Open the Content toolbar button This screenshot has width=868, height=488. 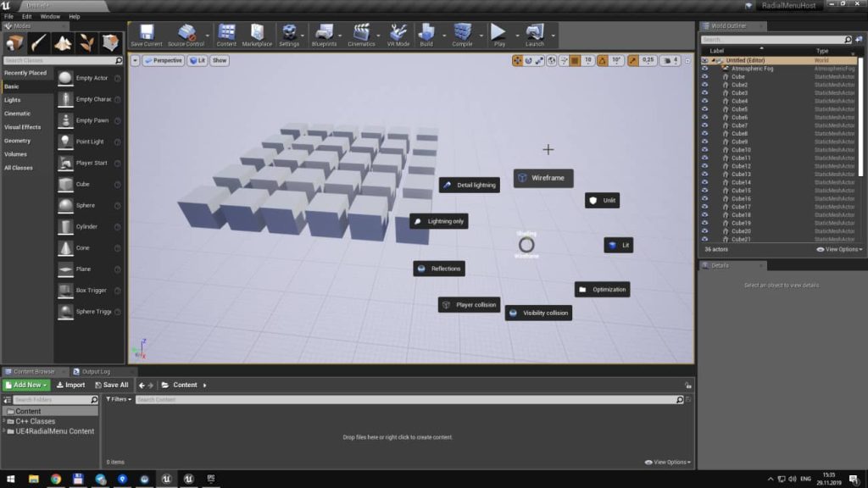point(225,36)
